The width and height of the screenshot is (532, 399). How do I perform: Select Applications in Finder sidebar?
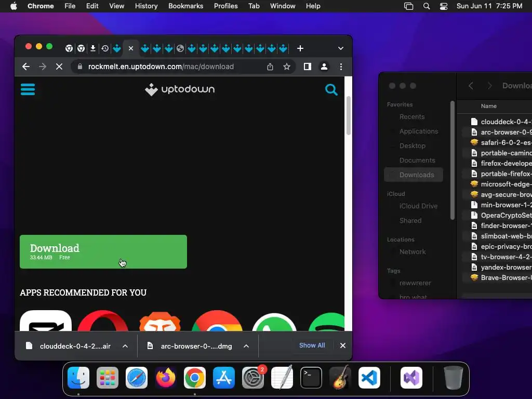tap(418, 131)
